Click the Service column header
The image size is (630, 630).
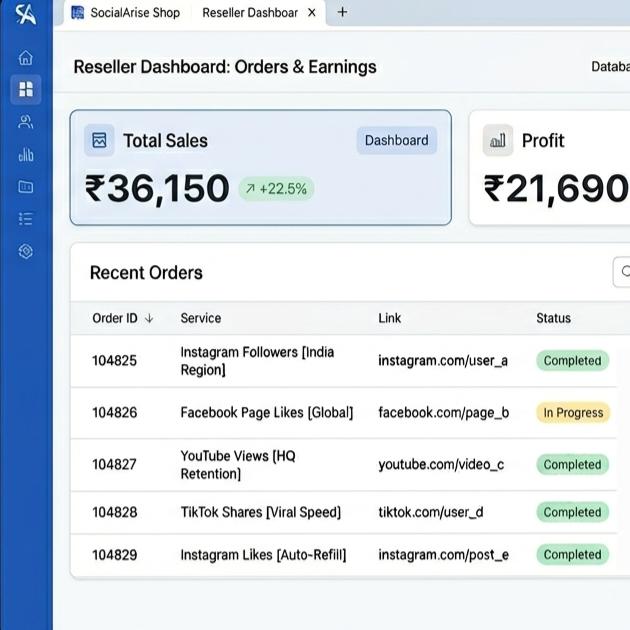[x=201, y=318]
